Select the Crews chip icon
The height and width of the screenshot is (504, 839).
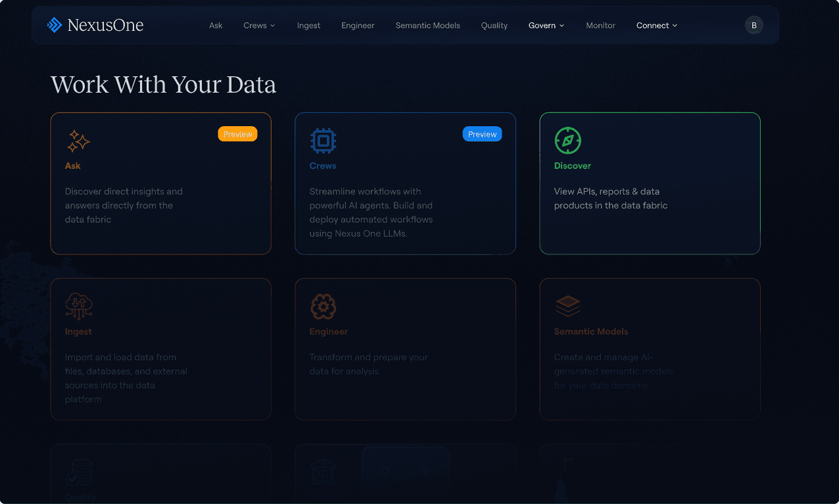(x=322, y=140)
